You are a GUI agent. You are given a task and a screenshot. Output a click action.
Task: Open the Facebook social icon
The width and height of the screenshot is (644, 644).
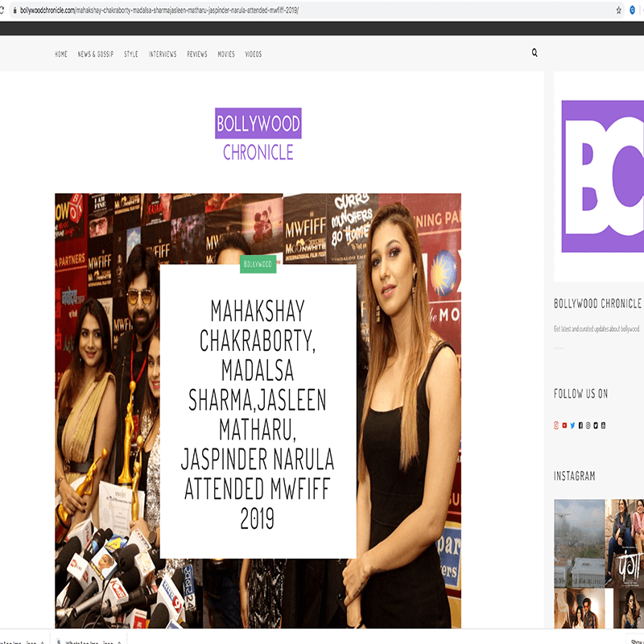click(x=580, y=426)
